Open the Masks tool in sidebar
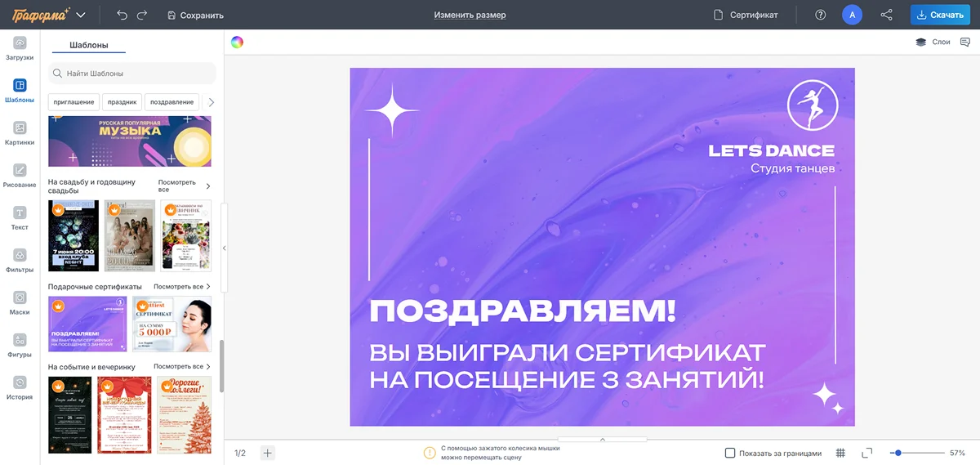Screen dimensions: 980x465 click(20, 302)
